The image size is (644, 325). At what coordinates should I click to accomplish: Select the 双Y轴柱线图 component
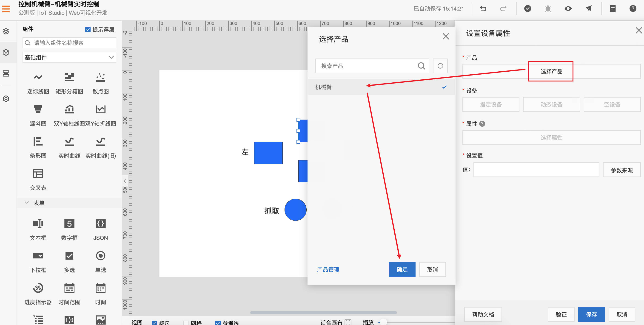point(69,116)
